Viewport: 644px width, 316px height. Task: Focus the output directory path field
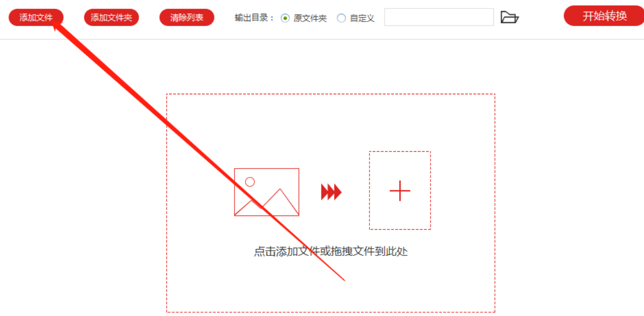point(439,17)
